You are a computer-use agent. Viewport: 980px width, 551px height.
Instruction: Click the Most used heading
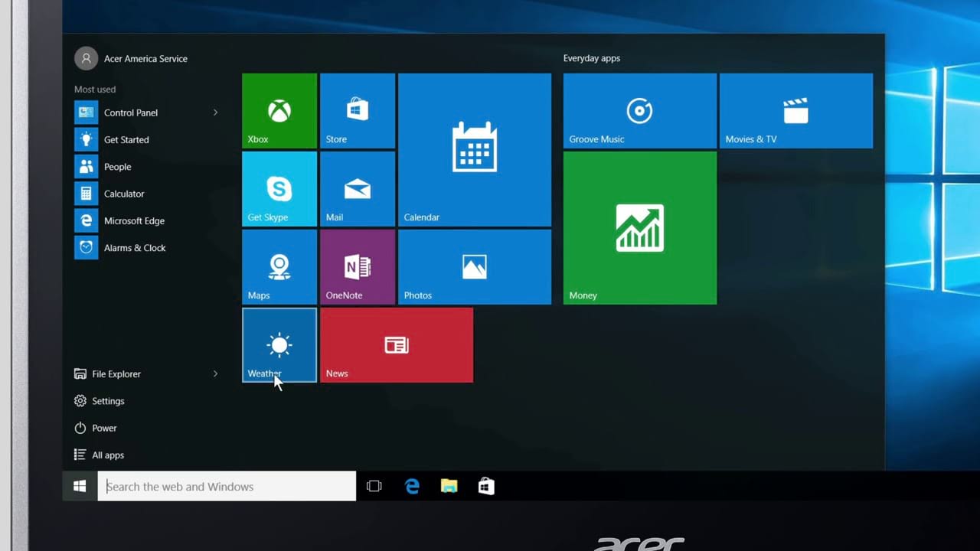(x=95, y=90)
